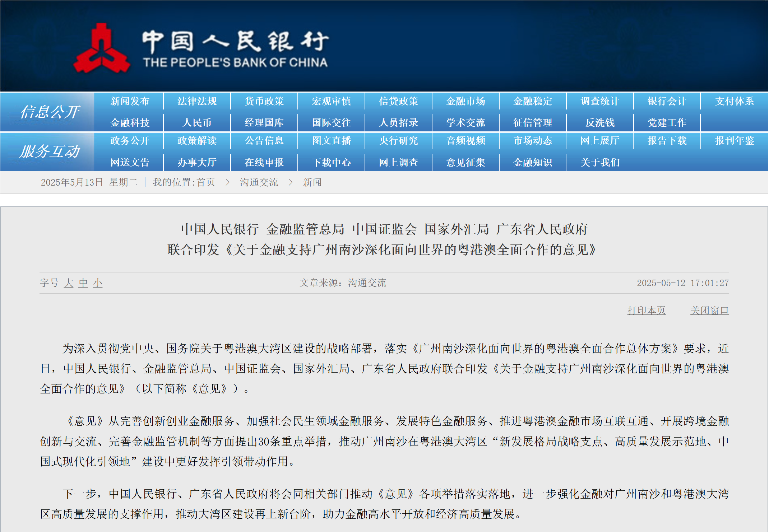Set font size to 大
Screen dimensions: 769x532
pos(68,283)
